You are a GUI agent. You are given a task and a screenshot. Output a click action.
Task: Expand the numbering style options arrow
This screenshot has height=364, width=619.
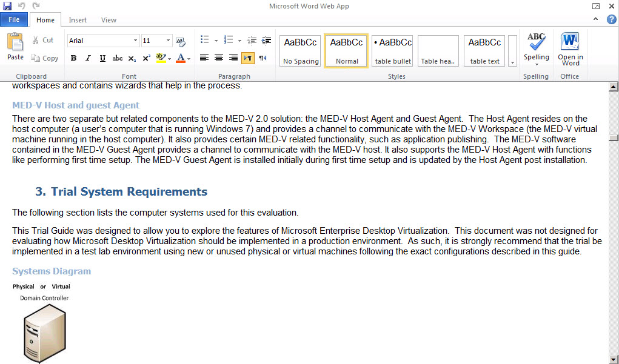[x=239, y=41]
